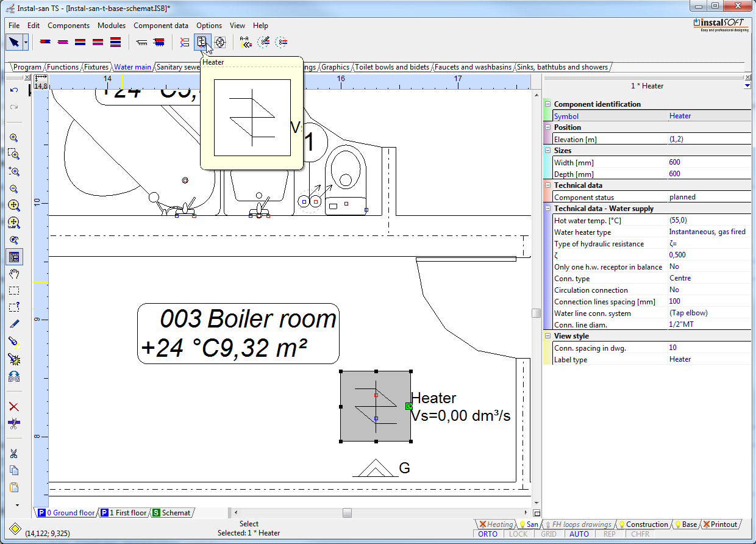Open the pointer tool dropdown arrow
Screen dimensions: 756x544
pos(26,43)
